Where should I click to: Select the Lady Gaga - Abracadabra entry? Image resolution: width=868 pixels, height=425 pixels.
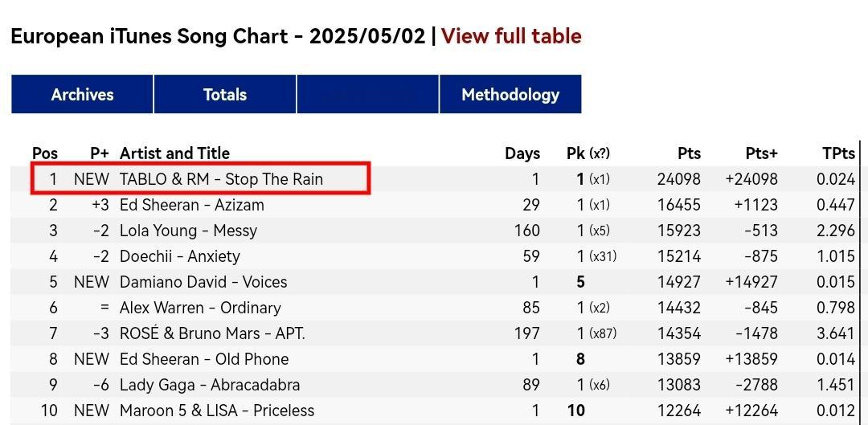[x=210, y=385]
